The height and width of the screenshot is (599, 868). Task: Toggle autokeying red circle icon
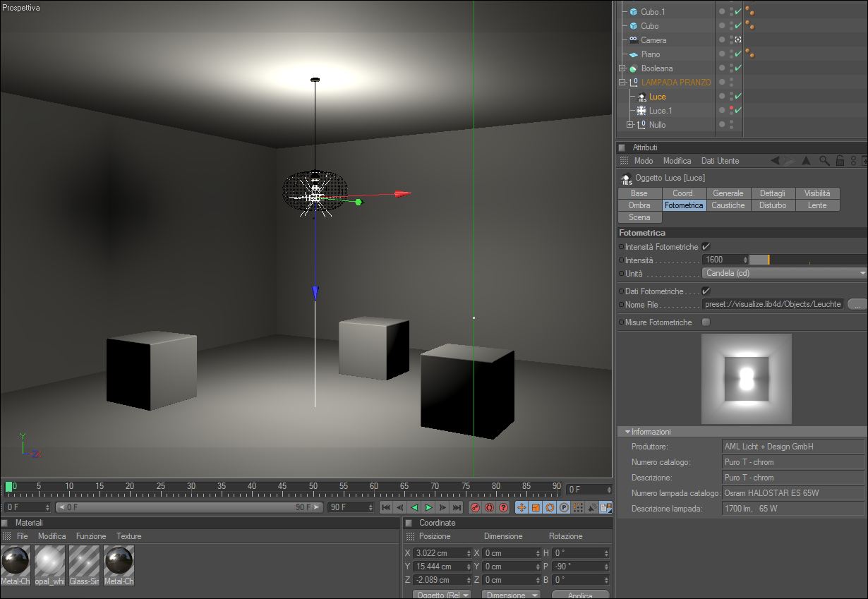489,507
